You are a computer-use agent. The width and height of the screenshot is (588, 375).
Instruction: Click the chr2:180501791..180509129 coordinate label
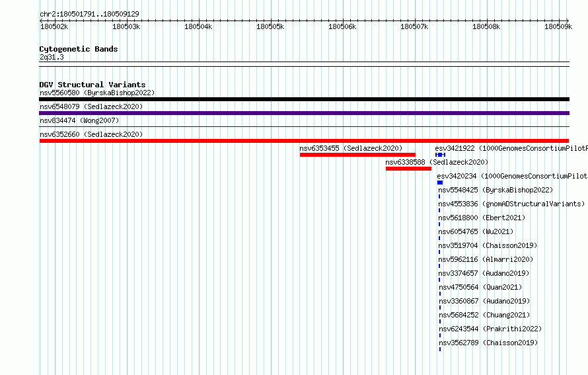pos(89,14)
